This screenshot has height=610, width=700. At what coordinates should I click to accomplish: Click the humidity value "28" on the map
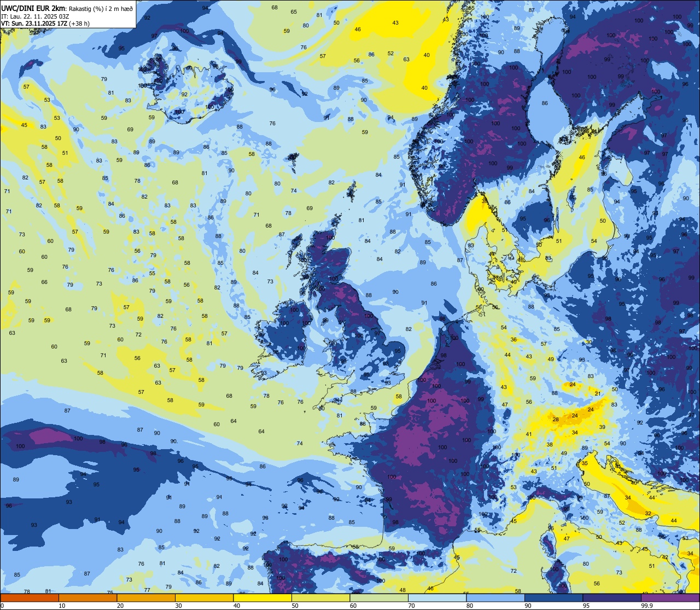pos(555,420)
